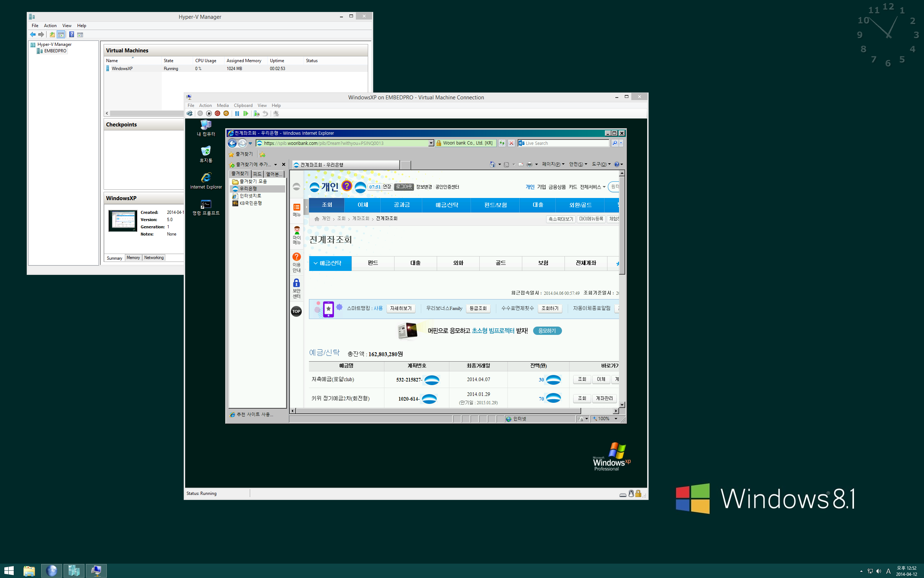Image resolution: width=924 pixels, height=578 pixels.
Task: Open the 전체서비스 dropdown on bank header
Action: (593, 187)
